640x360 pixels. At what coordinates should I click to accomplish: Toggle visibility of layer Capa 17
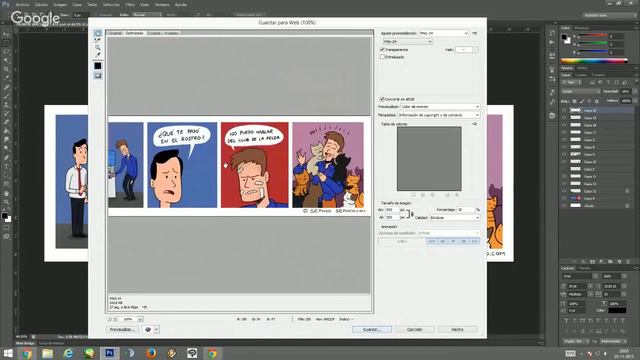(x=564, y=132)
